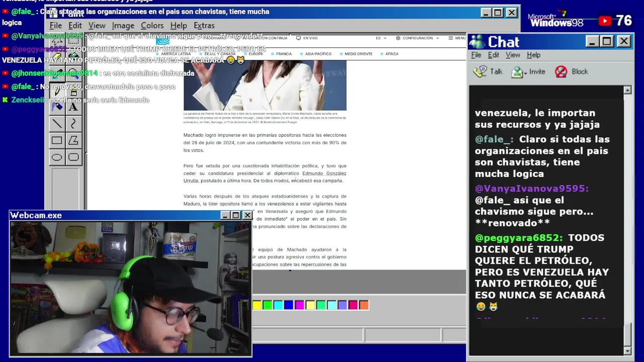Viewport: 644px width, 362px height.
Task: Minimize the Chat window
Action: 593,41
